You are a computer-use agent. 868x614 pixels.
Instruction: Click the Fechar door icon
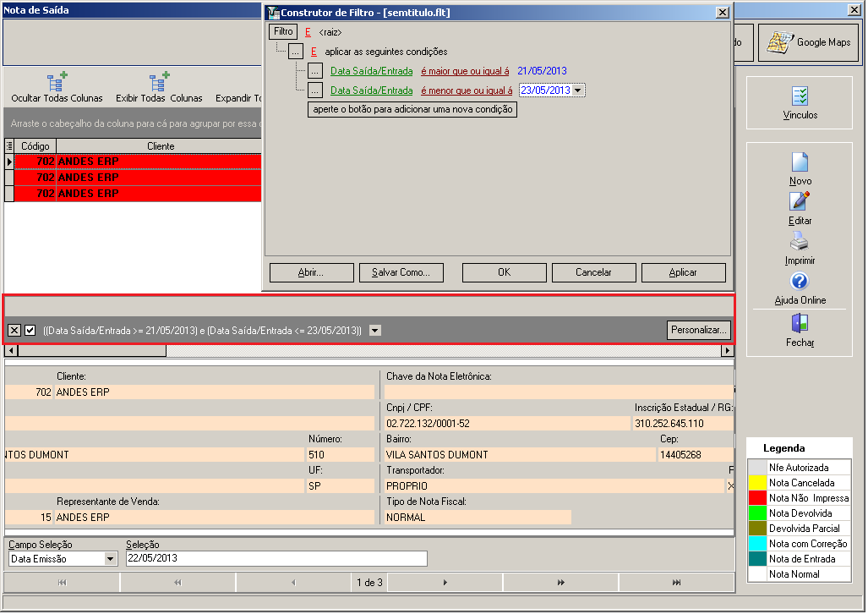coord(800,323)
